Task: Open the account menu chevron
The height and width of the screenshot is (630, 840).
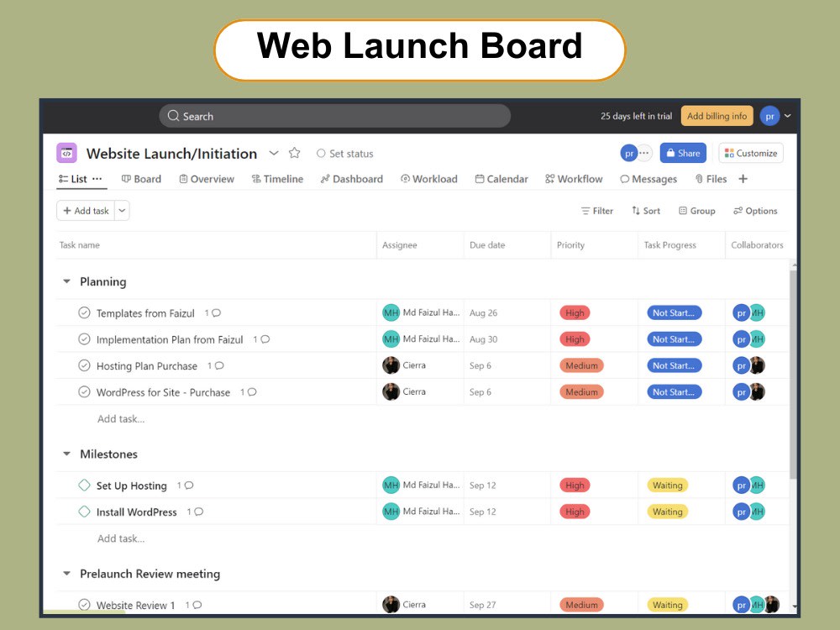Action: [x=788, y=116]
